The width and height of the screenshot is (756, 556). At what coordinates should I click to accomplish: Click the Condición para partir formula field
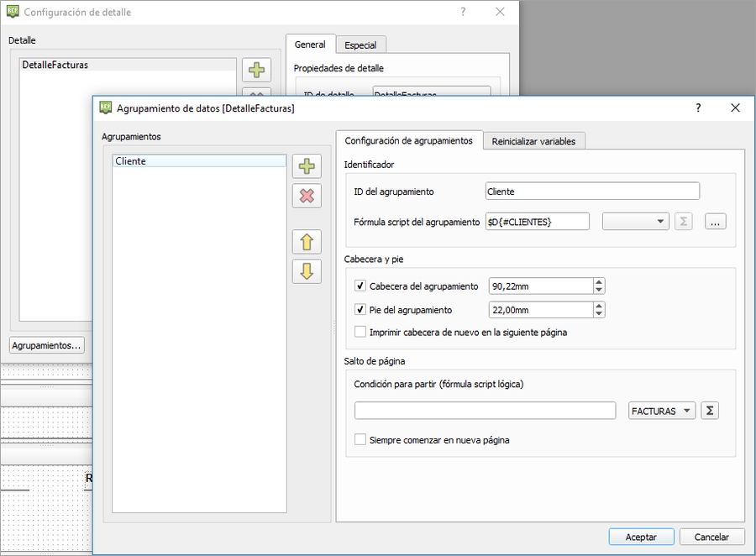pyautogui.click(x=485, y=411)
